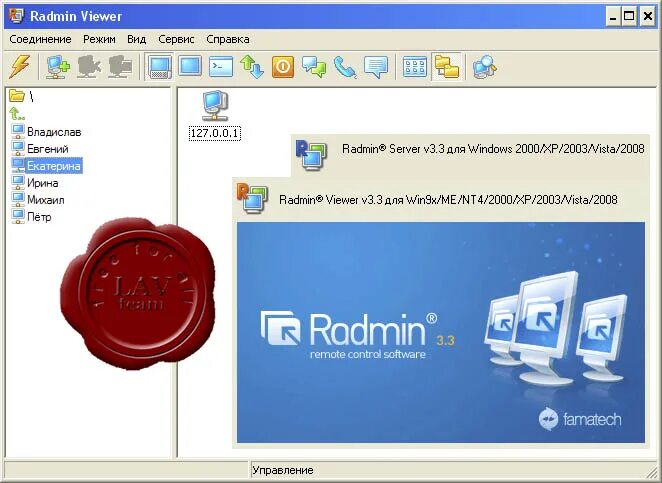Add a new connection via computer-plus icon
Viewport: 662px width, 483px height.
pos(58,67)
